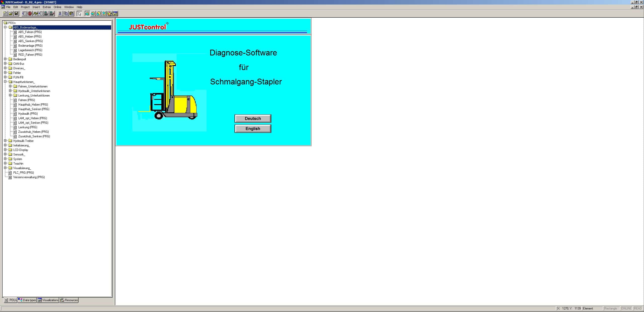Expand the Hydraulik_Unterfunktionen subfolder
The image size is (644, 312).
pyautogui.click(x=10, y=91)
